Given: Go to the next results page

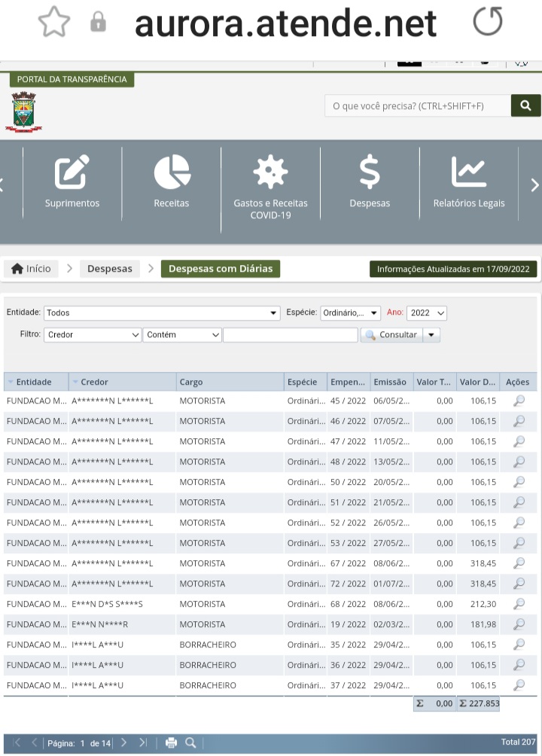Looking at the screenshot, I should [x=124, y=742].
